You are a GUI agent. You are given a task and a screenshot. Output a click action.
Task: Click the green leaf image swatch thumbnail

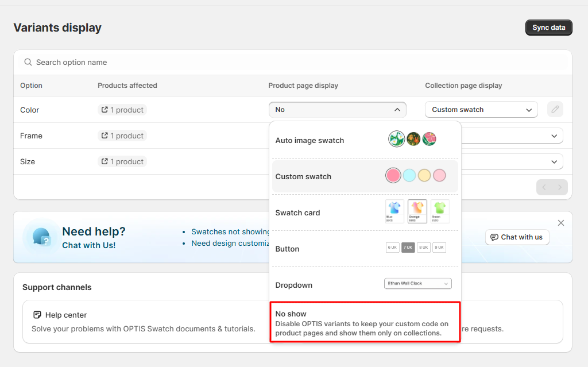(396, 139)
